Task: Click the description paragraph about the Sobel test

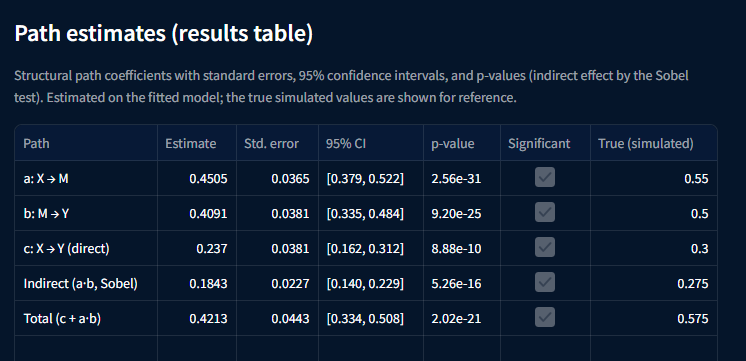Action: pyautogui.click(x=352, y=87)
